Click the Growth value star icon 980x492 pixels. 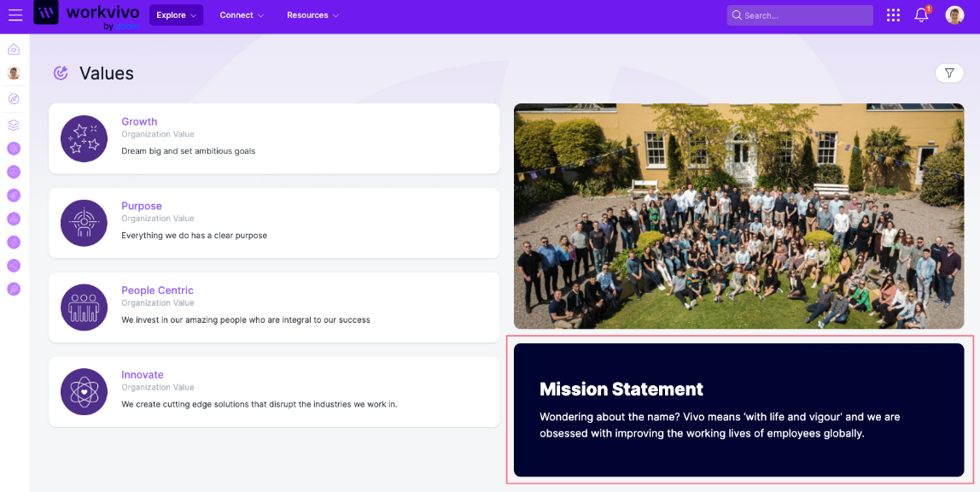(84, 138)
